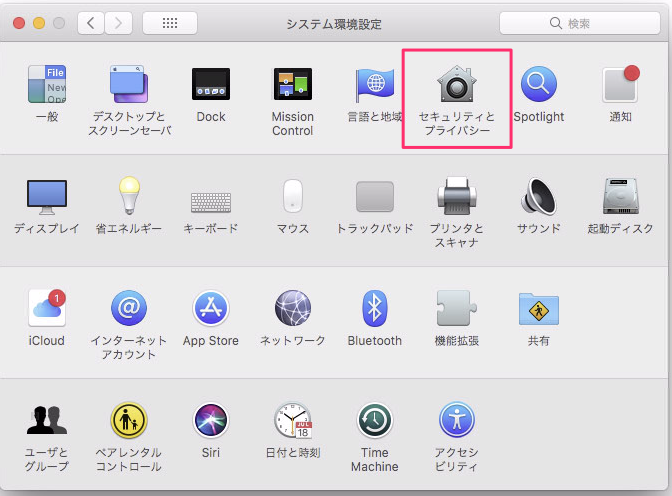Click the 検索 search field
672x496 pixels.
[579, 23]
